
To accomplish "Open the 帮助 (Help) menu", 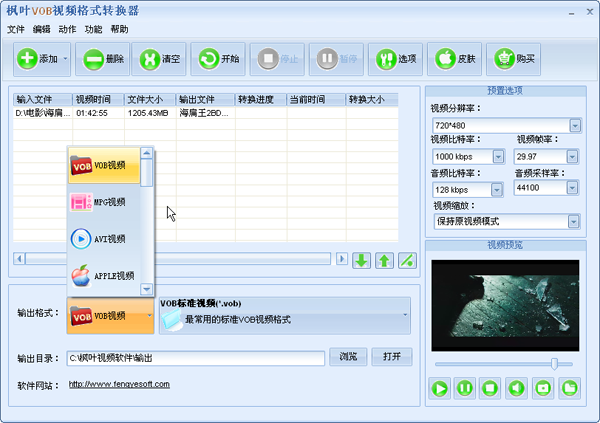I will tap(119, 29).
